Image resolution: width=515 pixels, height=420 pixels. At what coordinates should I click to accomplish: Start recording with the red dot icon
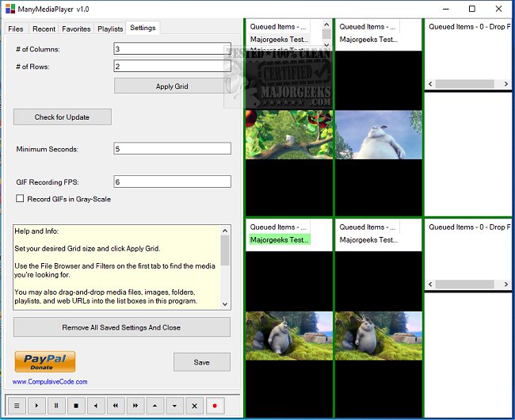(x=215, y=406)
